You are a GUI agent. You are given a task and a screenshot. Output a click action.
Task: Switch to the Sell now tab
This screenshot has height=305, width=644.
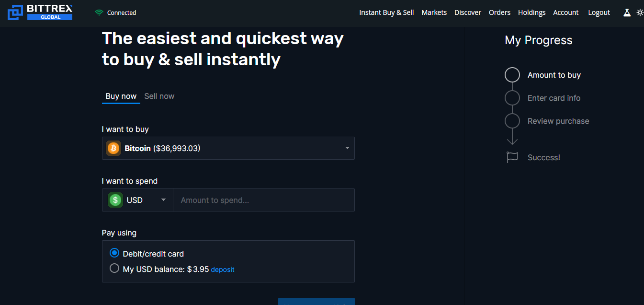point(159,96)
